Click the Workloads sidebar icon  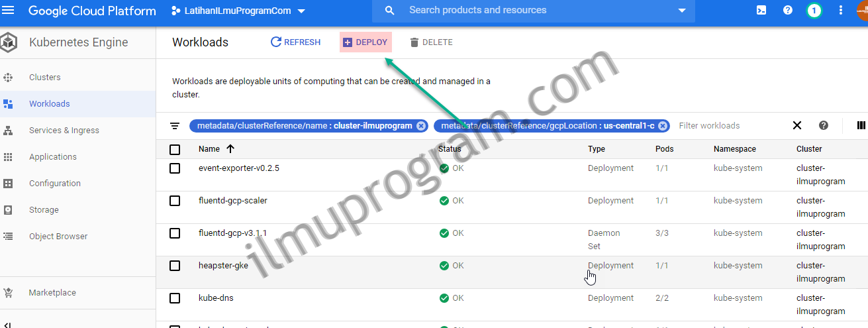8,104
